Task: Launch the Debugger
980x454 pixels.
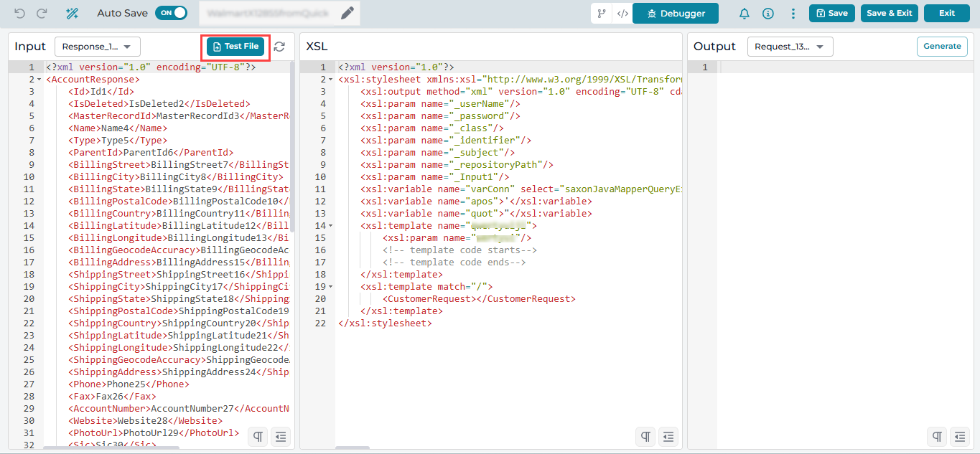Action: point(676,13)
